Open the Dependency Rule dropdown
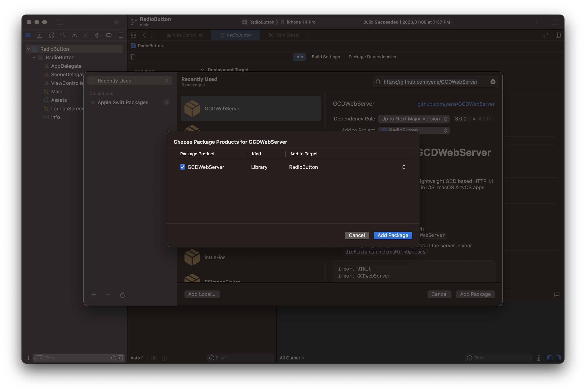Screen dimensions: 586x392 pyautogui.click(x=414, y=119)
